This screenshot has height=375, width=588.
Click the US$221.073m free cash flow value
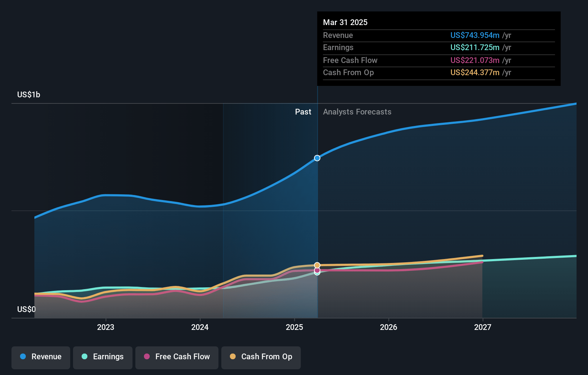click(x=475, y=60)
